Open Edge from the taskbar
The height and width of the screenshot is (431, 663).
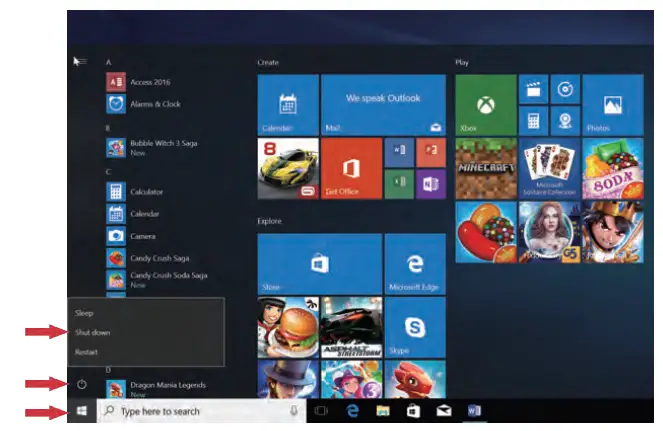click(x=353, y=411)
